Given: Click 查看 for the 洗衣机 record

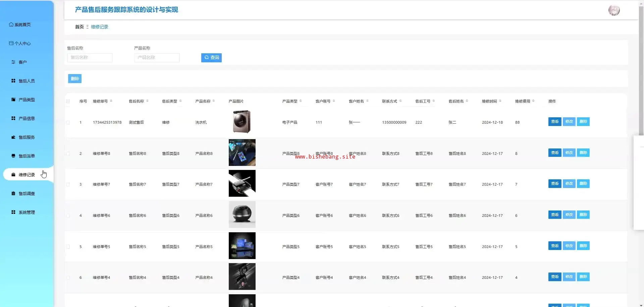Looking at the screenshot, I should coord(555,122).
